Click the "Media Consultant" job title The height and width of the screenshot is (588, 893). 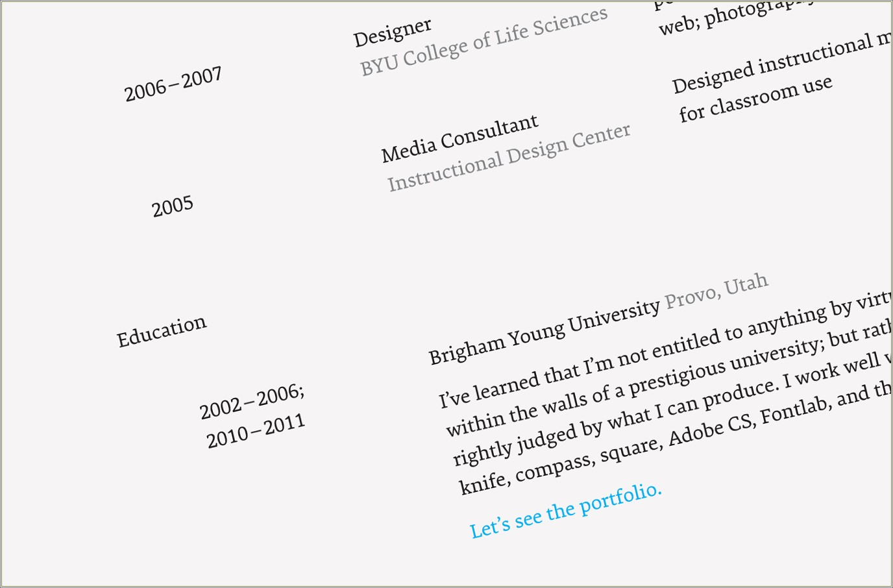pyautogui.click(x=459, y=140)
